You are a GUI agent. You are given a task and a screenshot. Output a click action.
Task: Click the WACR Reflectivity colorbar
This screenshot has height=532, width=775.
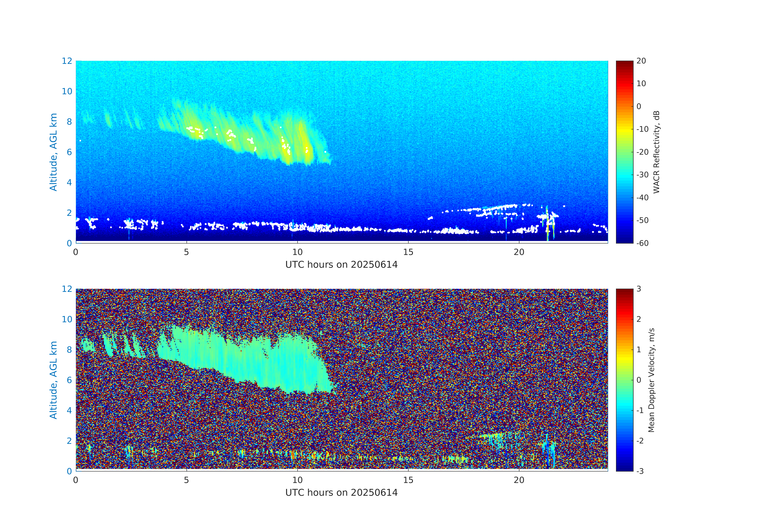624,152
